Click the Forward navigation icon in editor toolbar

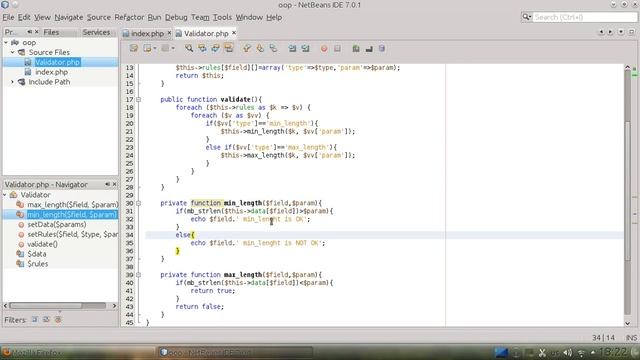(165, 49)
